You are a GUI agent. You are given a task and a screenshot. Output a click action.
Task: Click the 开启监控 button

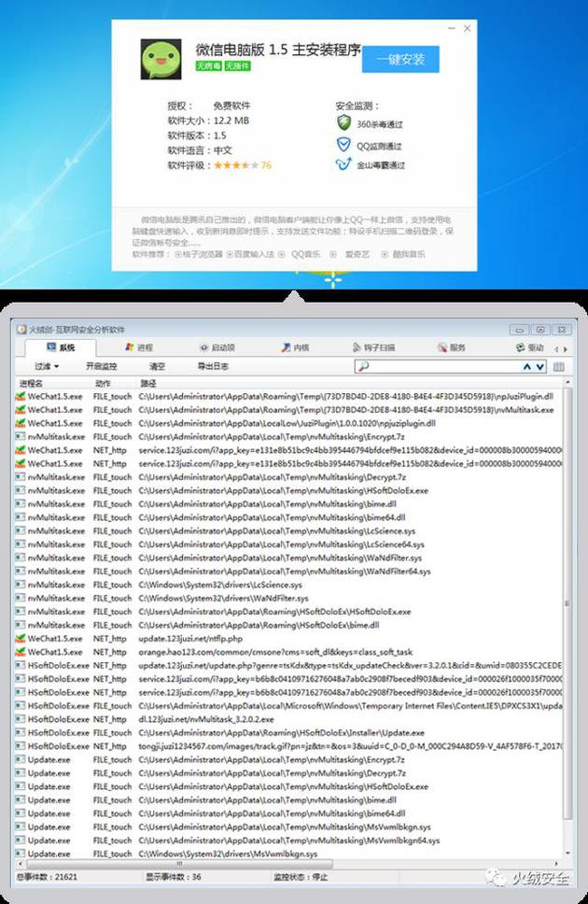click(x=102, y=366)
